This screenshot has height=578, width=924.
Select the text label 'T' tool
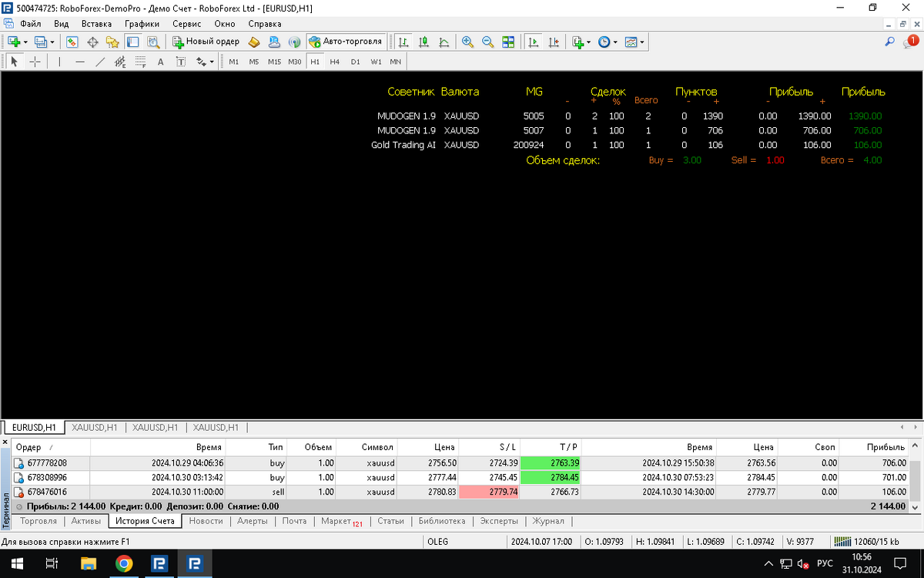[x=180, y=62]
